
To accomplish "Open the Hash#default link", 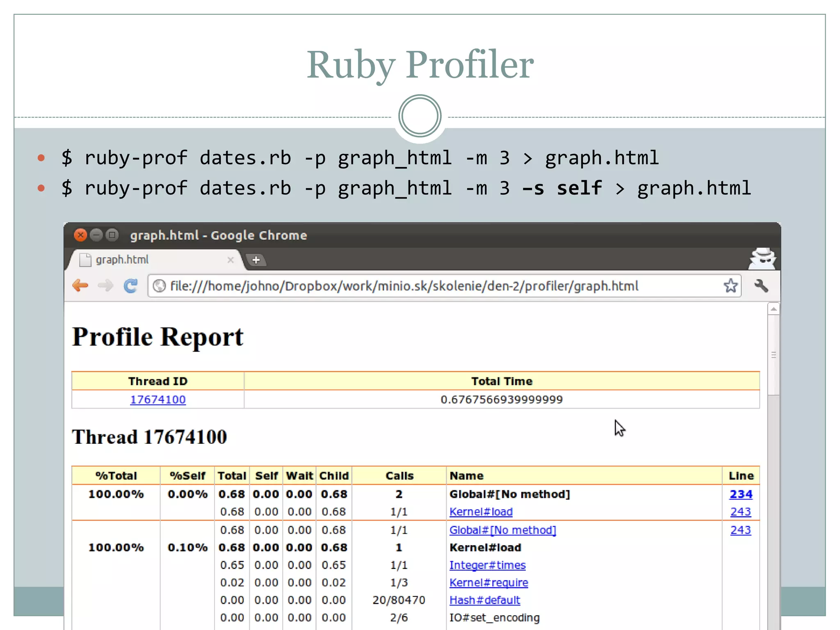I will pos(484,600).
